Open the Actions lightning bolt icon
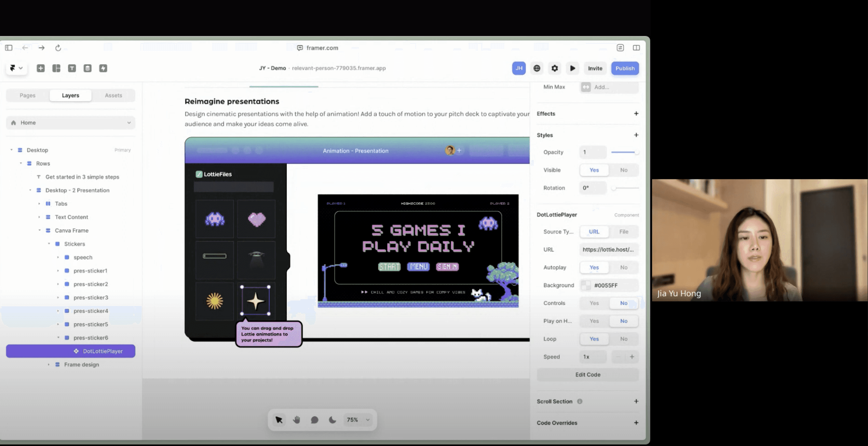Viewport: 868px width, 446px height. pyautogui.click(x=103, y=68)
